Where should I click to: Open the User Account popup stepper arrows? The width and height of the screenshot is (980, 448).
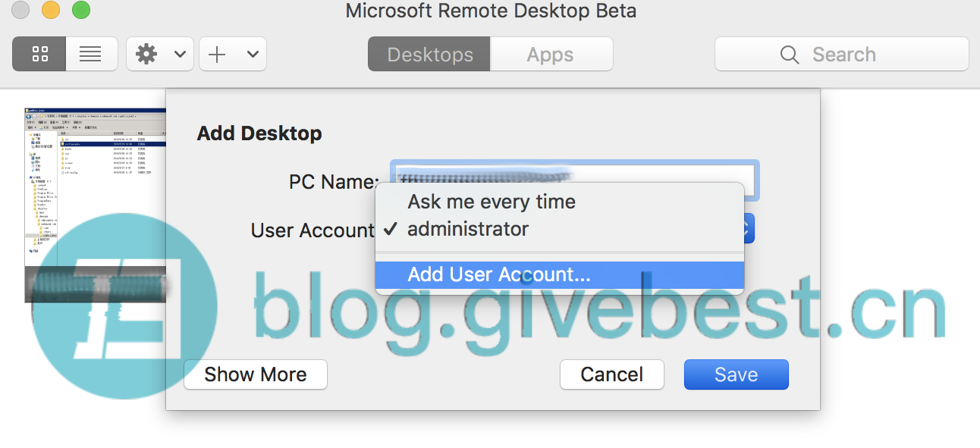pyautogui.click(x=749, y=228)
